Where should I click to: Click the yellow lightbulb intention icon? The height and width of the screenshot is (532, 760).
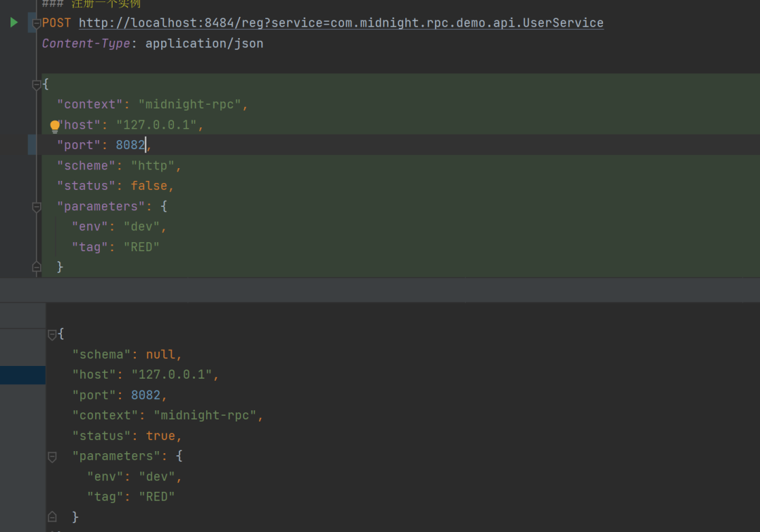tap(55, 127)
